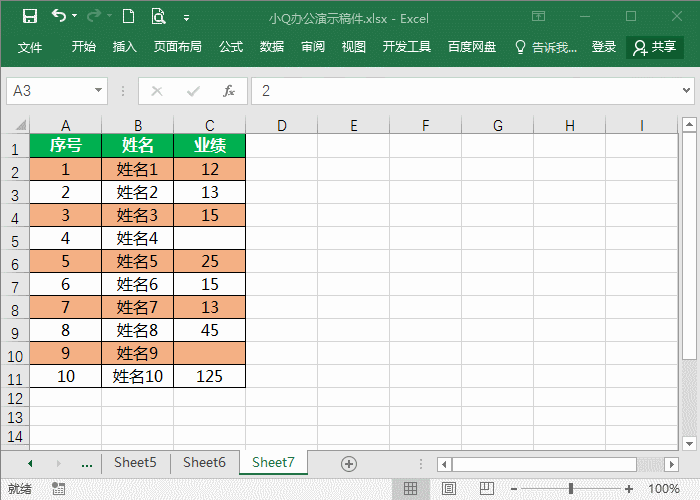Click the Select All corner triangle
Image resolution: width=700 pixels, height=500 pixels.
click(x=21, y=125)
